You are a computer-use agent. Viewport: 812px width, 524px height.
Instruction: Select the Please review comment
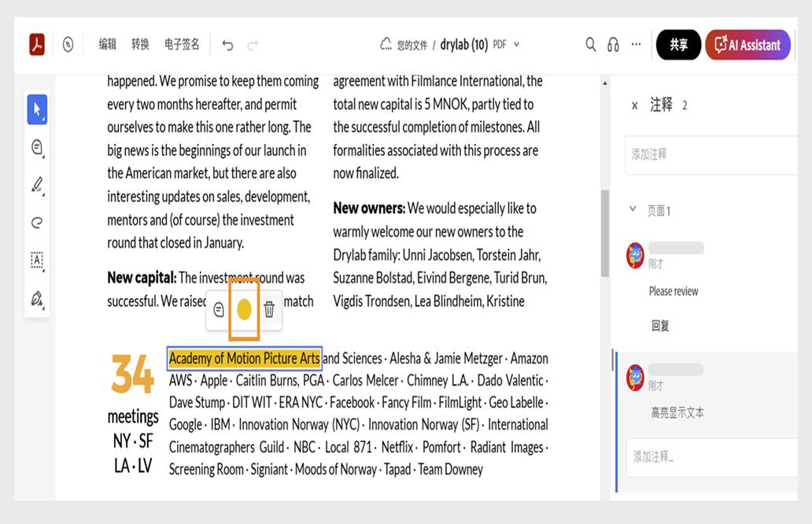tap(674, 292)
